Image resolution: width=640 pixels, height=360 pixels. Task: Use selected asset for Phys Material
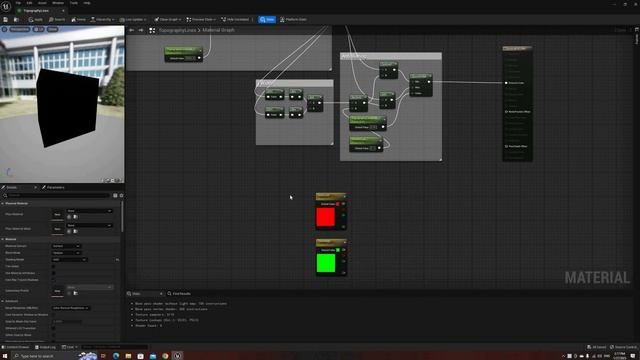coord(69,217)
